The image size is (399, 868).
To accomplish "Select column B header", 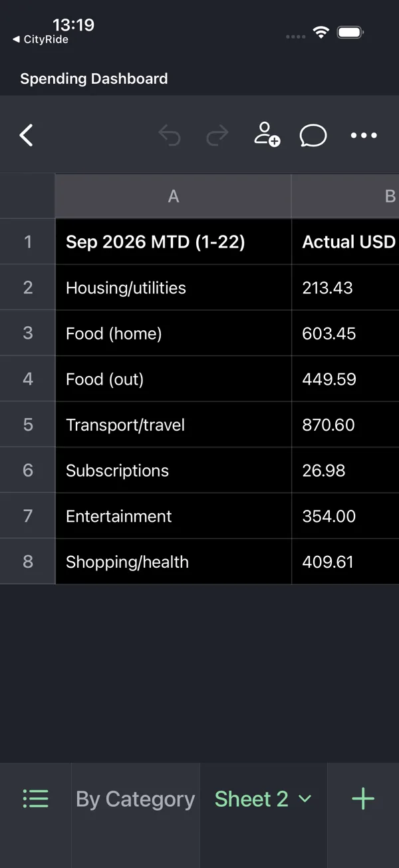I will pyautogui.click(x=345, y=196).
